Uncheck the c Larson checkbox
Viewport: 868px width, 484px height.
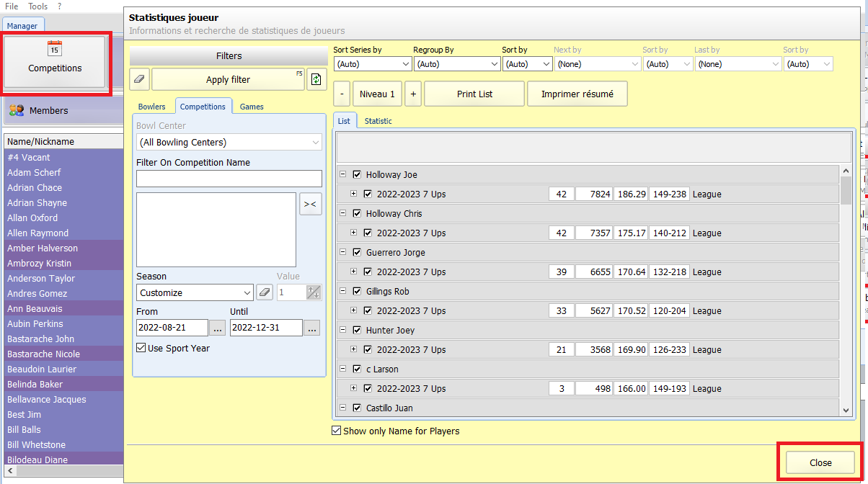coord(357,369)
